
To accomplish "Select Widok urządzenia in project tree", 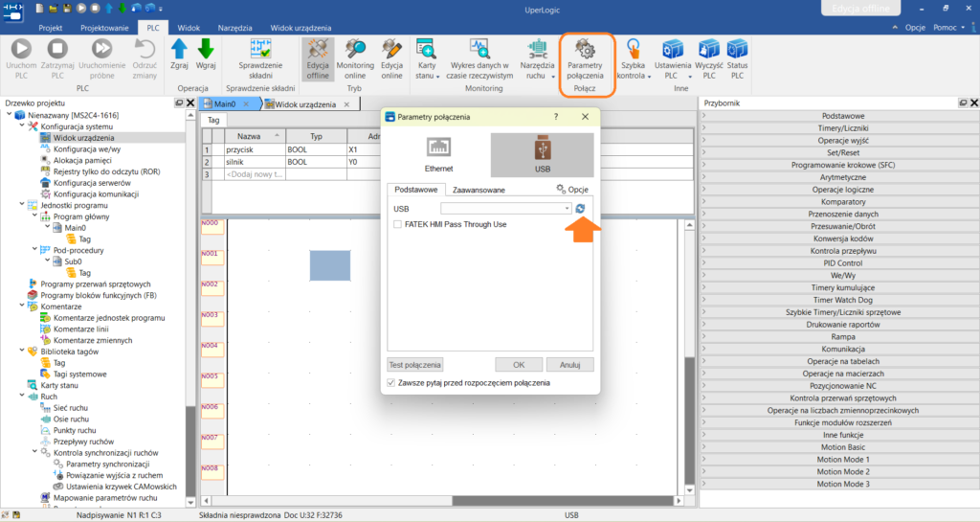I will coord(84,138).
